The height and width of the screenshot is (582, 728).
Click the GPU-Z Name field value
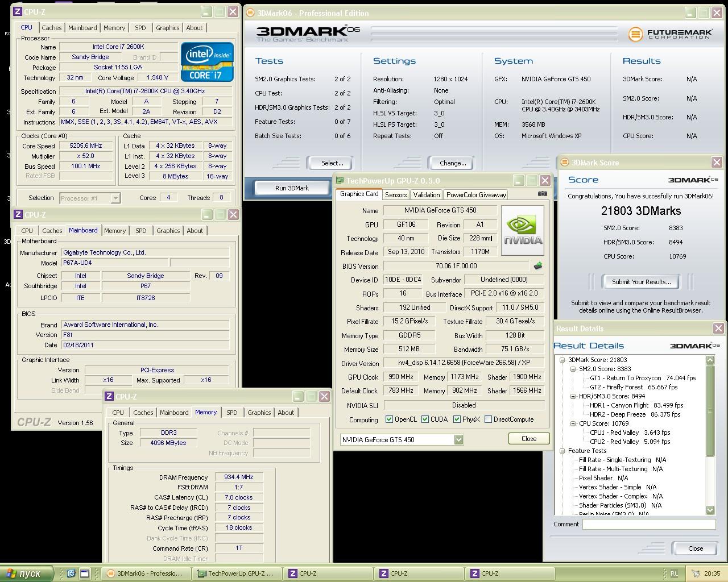(440, 210)
